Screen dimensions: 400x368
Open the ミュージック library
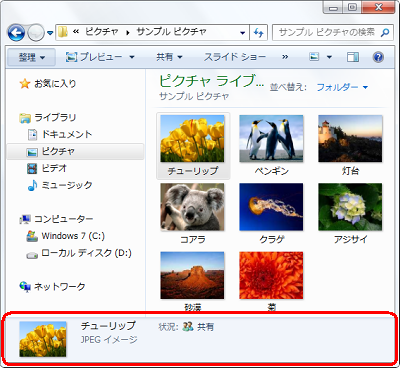(67, 185)
